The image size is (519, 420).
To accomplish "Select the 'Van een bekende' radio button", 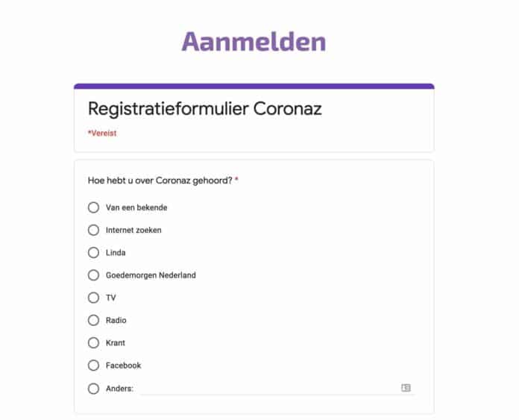I will point(93,207).
